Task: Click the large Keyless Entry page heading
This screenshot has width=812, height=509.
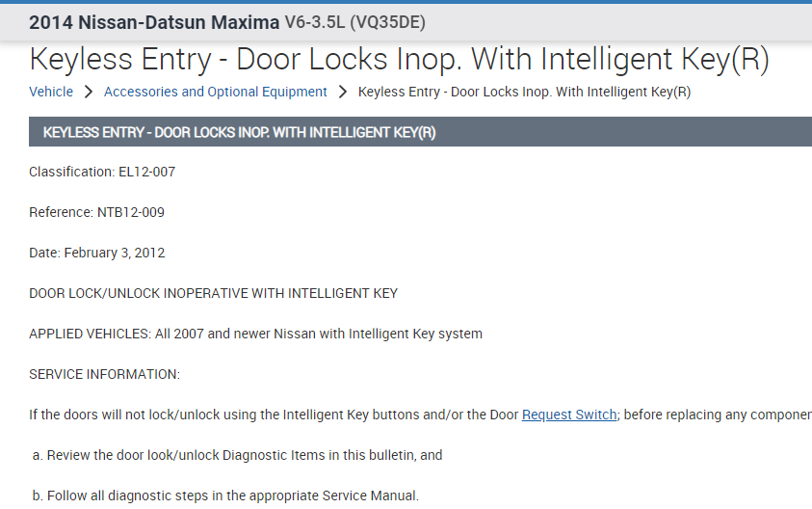Action: tap(399, 59)
